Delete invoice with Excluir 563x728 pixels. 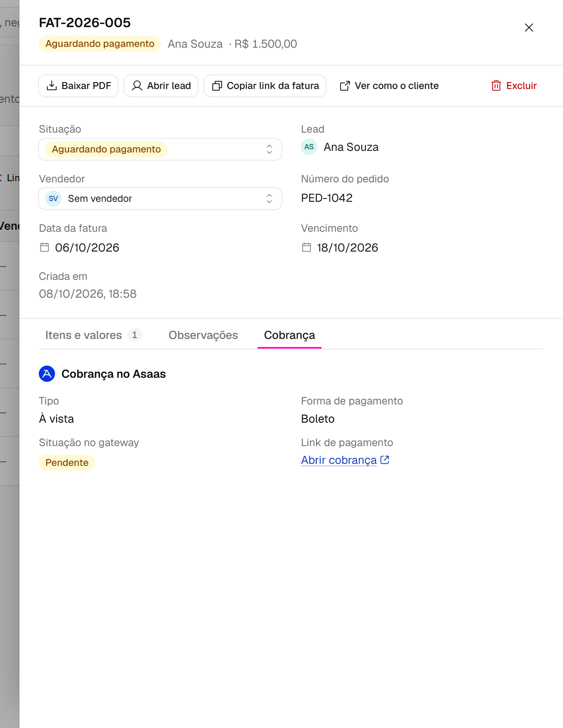[x=514, y=86]
